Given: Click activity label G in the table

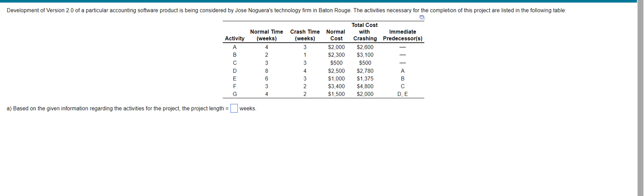Looking at the screenshot, I should click(235, 94).
